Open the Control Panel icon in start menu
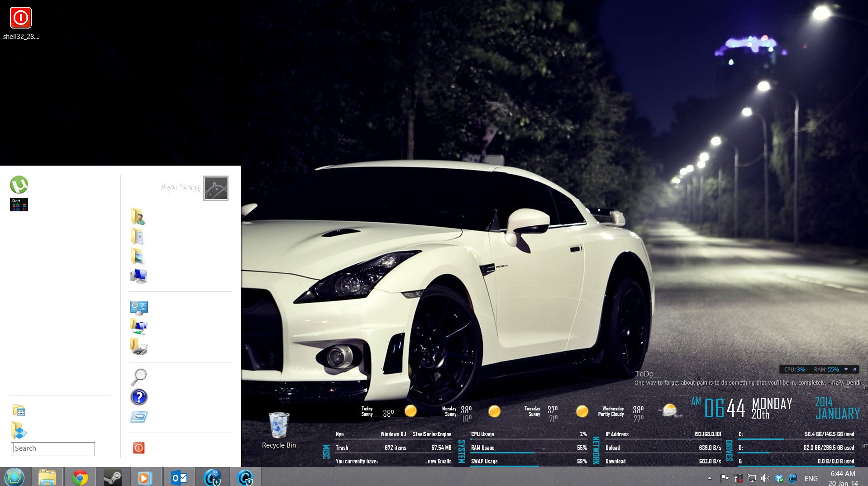Viewport: 868px width, 486px height. [139, 308]
